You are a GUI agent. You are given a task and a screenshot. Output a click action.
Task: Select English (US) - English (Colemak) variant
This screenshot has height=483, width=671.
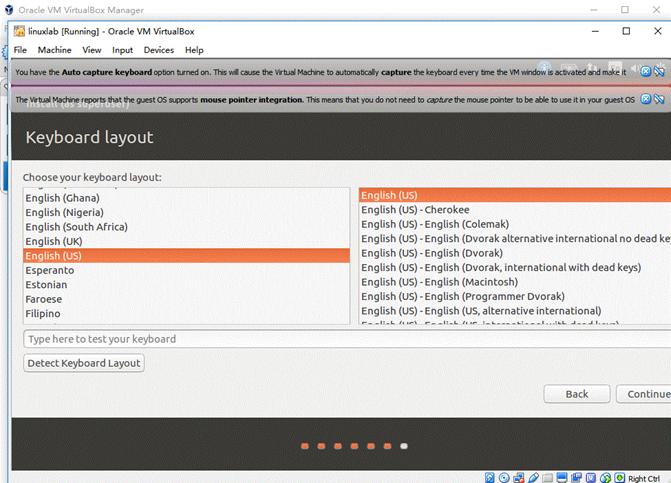tap(515, 224)
